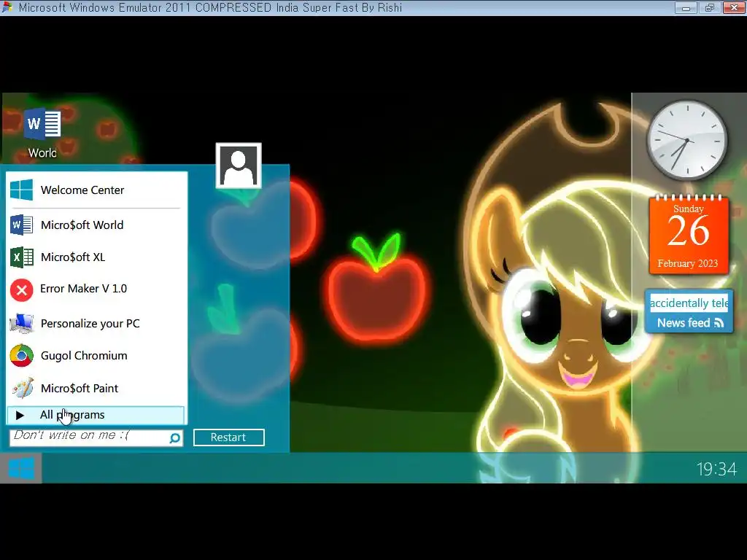Click the red Error Maker icon
The height and width of the screenshot is (560, 747).
pyautogui.click(x=21, y=289)
